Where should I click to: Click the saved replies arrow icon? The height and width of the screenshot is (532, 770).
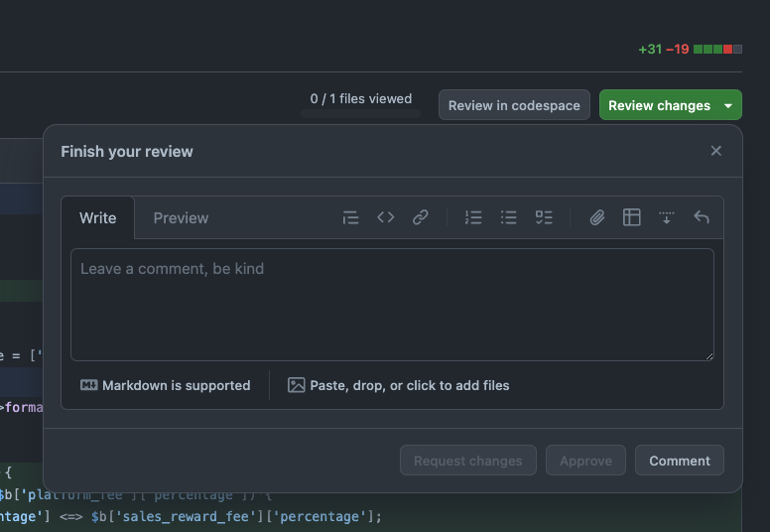point(702,216)
